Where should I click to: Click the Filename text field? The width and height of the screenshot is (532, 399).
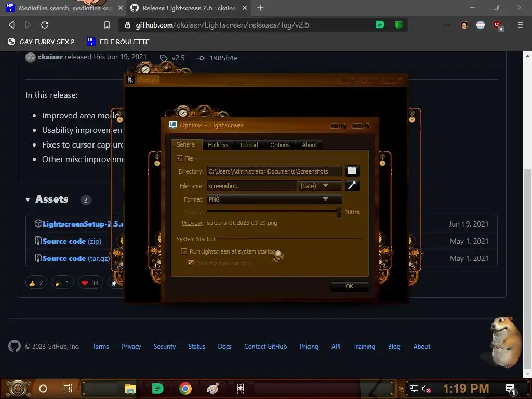[x=252, y=186]
